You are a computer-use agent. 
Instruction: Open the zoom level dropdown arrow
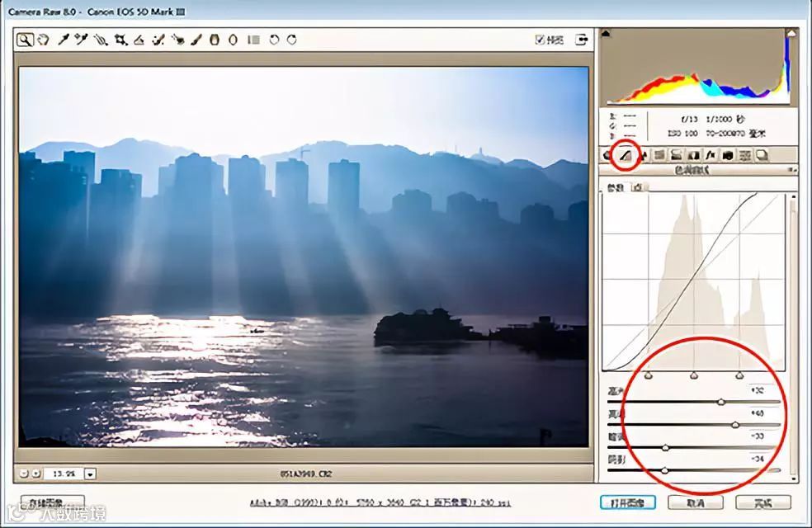[90, 473]
